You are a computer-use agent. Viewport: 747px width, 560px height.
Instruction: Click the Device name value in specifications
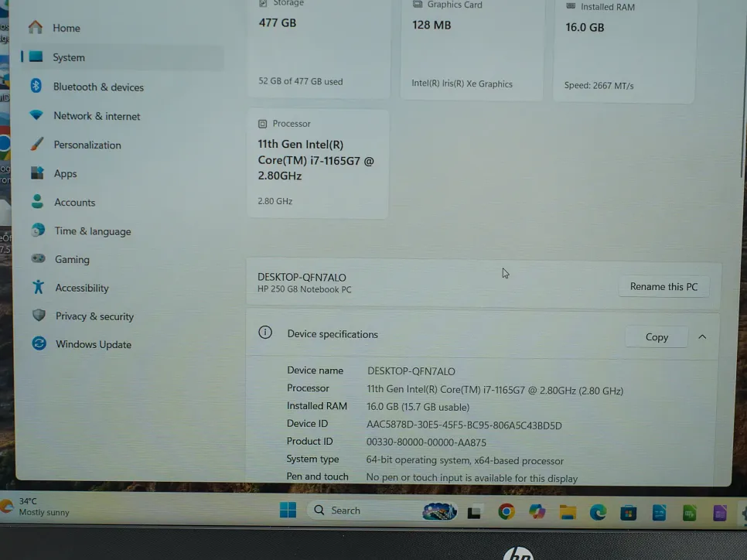tap(411, 370)
